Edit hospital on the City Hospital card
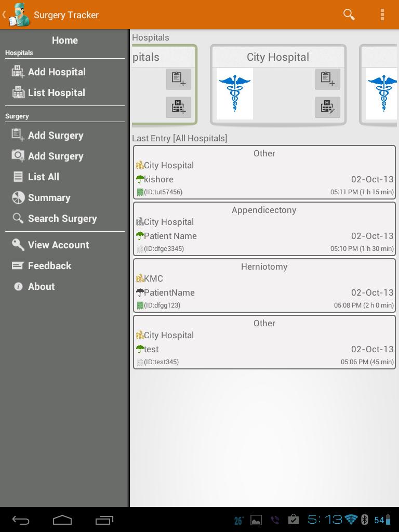The width and height of the screenshot is (399, 532). pos(327,107)
